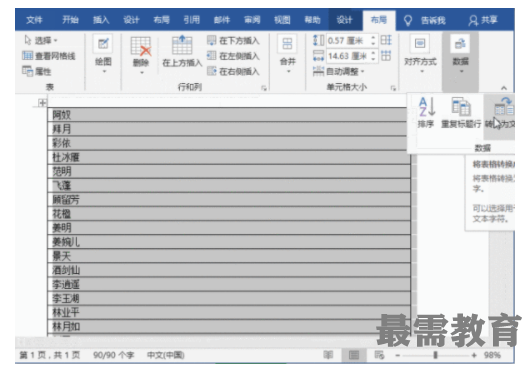The image size is (528, 370).
Task: Click the word count 90/90 个字
Action: [113, 355]
